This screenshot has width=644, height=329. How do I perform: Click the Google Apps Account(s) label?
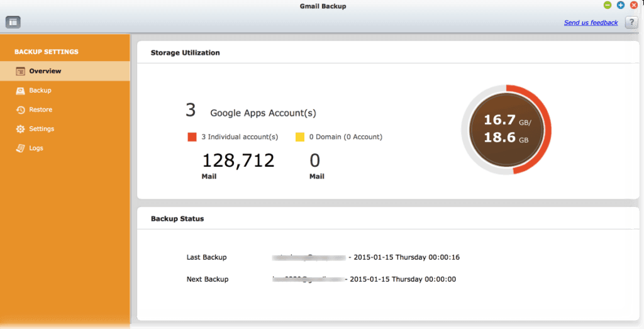264,113
